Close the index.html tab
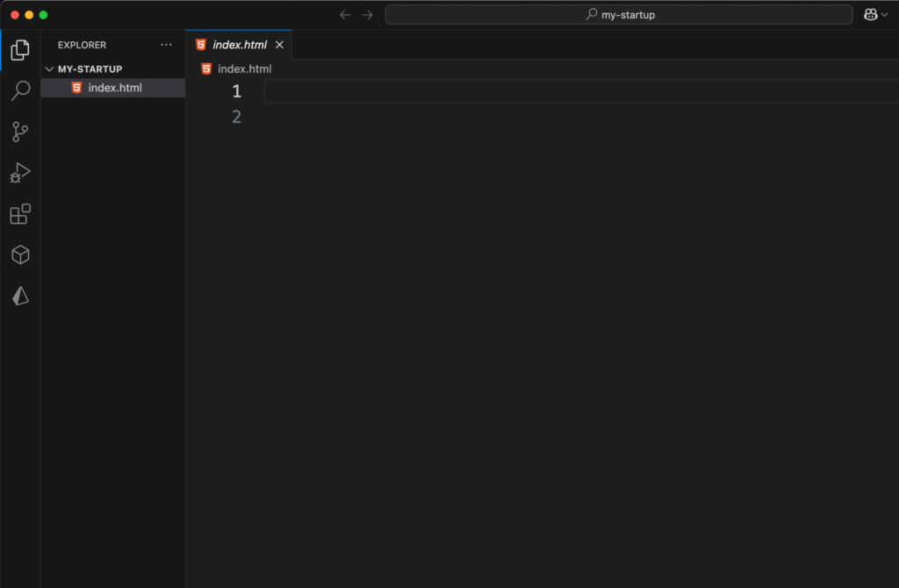This screenshot has width=899, height=588. (x=280, y=45)
